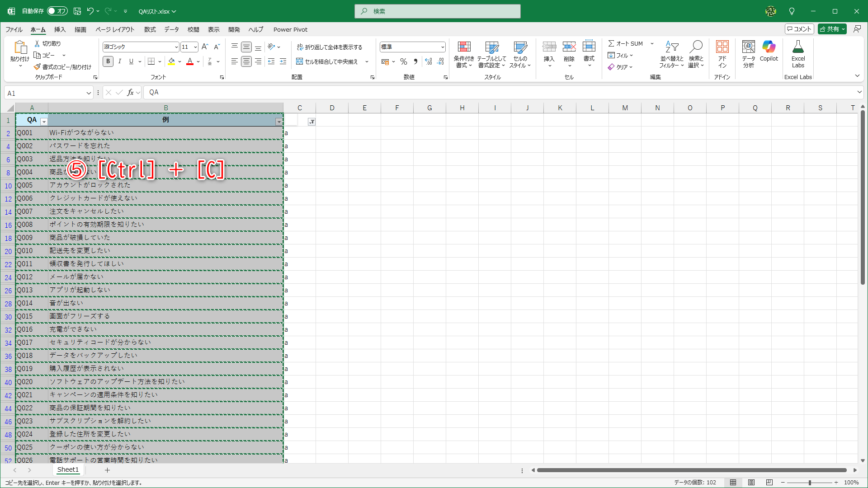
Task: Switch to Page Layout view icon
Action: point(751,483)
